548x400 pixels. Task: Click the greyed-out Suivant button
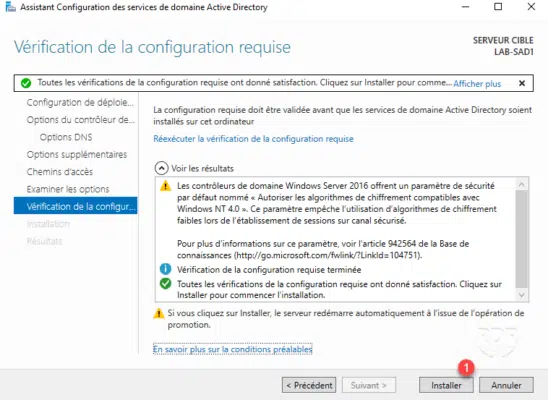(369, 385)
